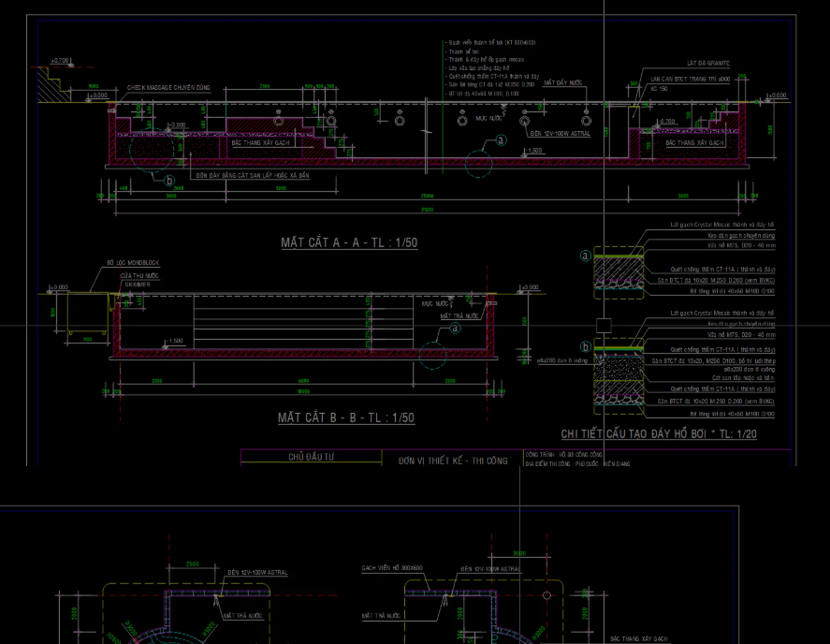Select the circular detail callout "a" symbol

[x=501, y=139]
